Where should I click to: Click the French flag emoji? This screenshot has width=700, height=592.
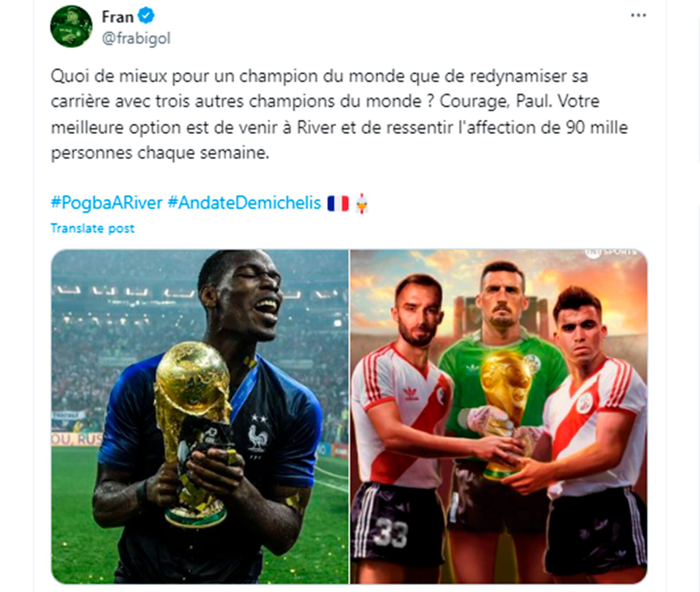click(338, 204)
